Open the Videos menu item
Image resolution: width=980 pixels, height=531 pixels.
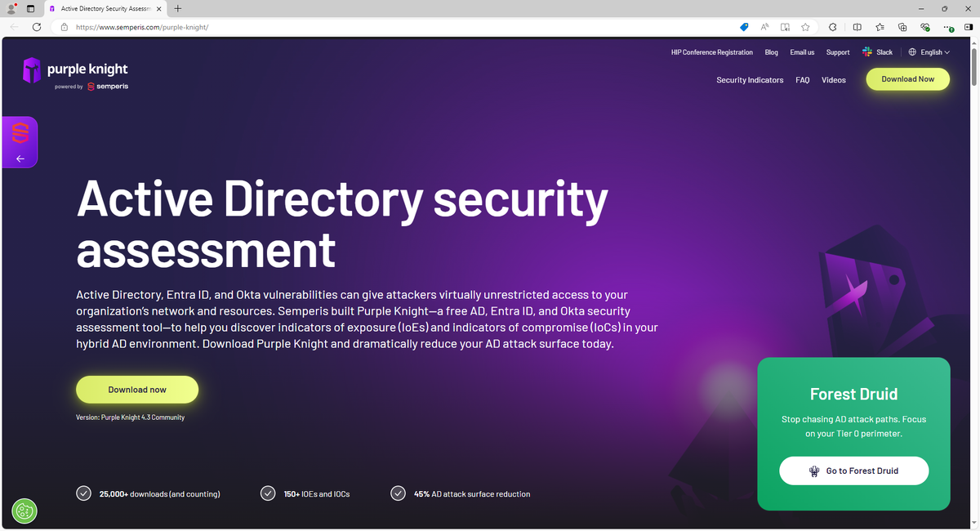pos(834,80)
